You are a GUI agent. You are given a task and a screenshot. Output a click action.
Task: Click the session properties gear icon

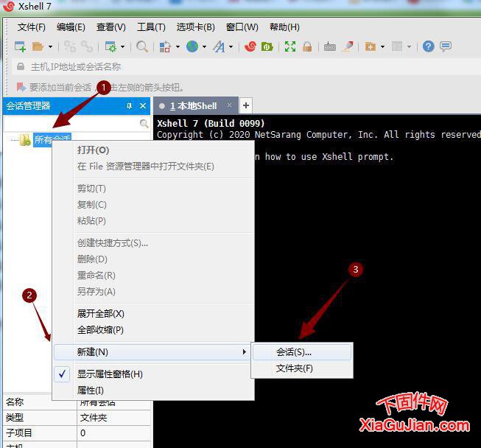(x=110, y=46)
